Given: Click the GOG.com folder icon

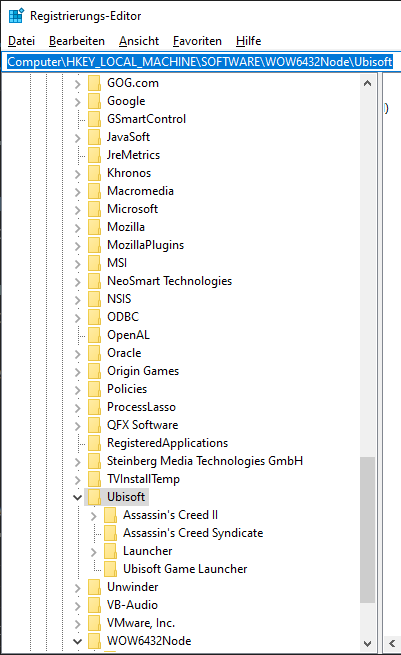Looking at the screenshot, I should coord(94,83).
